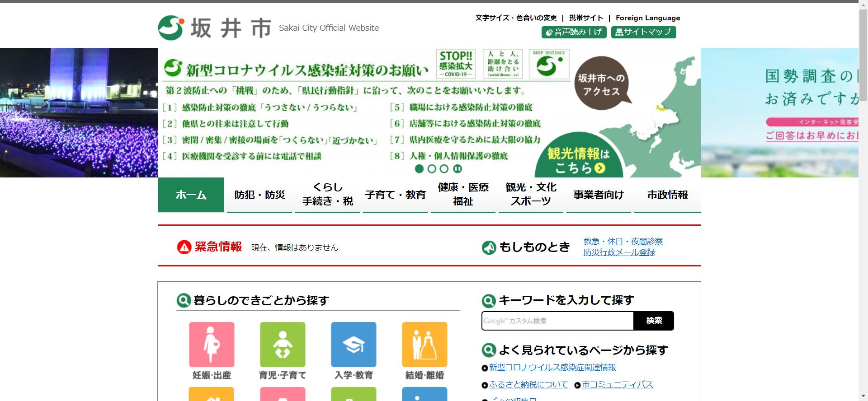Select the くらし手続き・税 tab

327,195
